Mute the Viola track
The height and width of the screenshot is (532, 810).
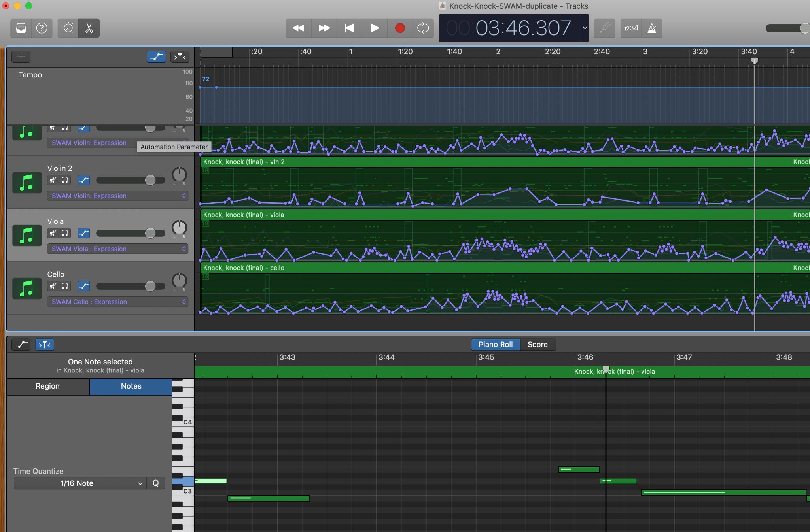[53, 233]
